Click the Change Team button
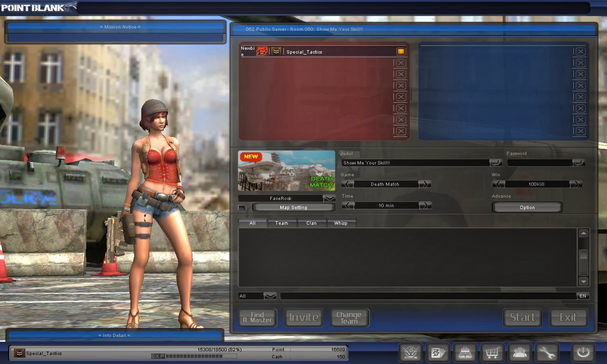Image resolution: width=607 pixels, height=364 pixels. point(349,318)
